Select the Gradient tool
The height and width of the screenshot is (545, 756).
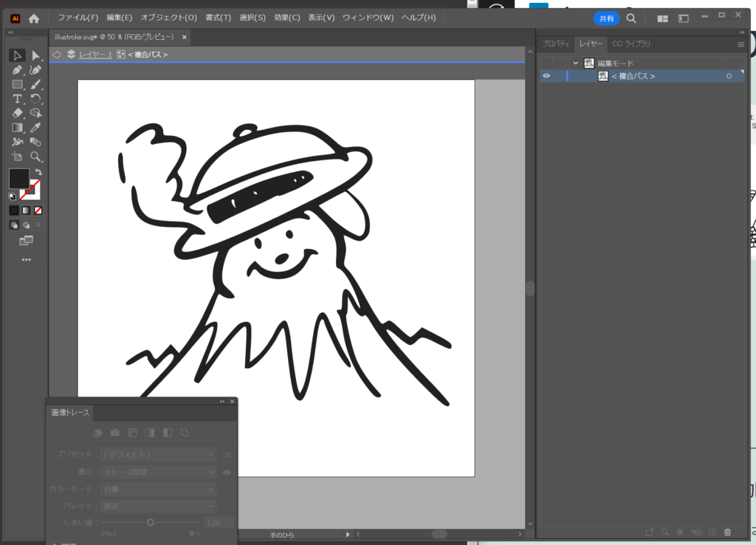tap(17, 128)
